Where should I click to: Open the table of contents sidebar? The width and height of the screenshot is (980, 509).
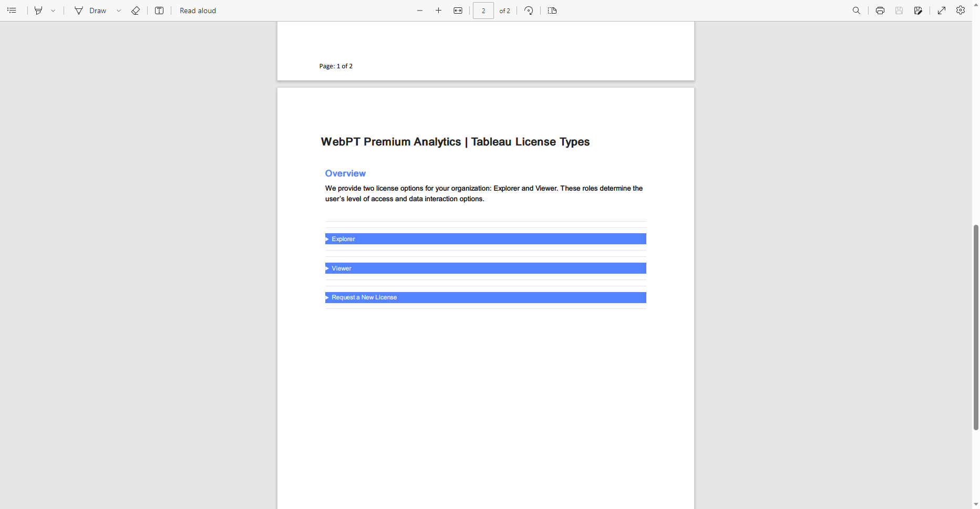(x=12, y=11)
